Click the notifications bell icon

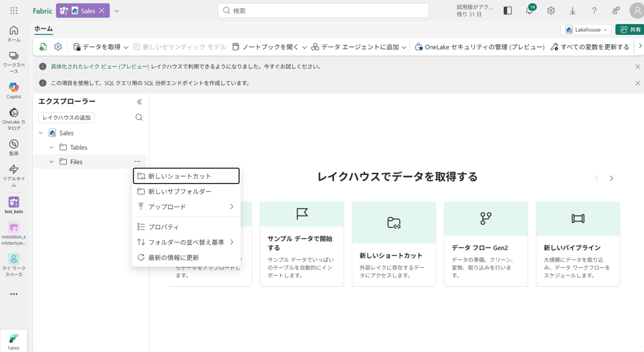tap(529, 11)
